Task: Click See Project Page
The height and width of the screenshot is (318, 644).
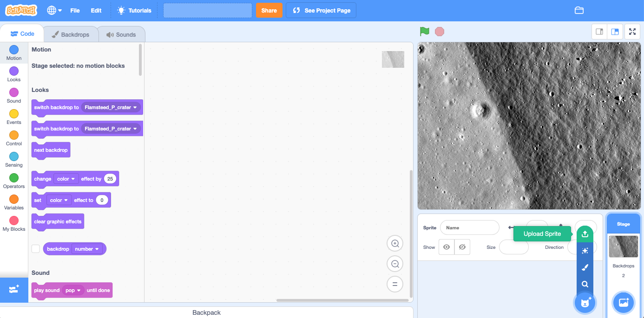Action: 321,10
